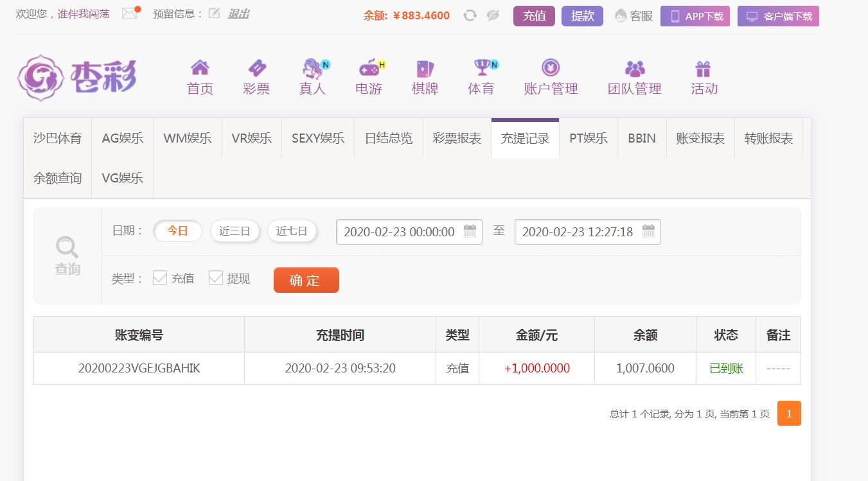Open the 棋牌 cards icon
Image resolution: width=868 pixels, height=481 pixels.
tap(425, 67)
